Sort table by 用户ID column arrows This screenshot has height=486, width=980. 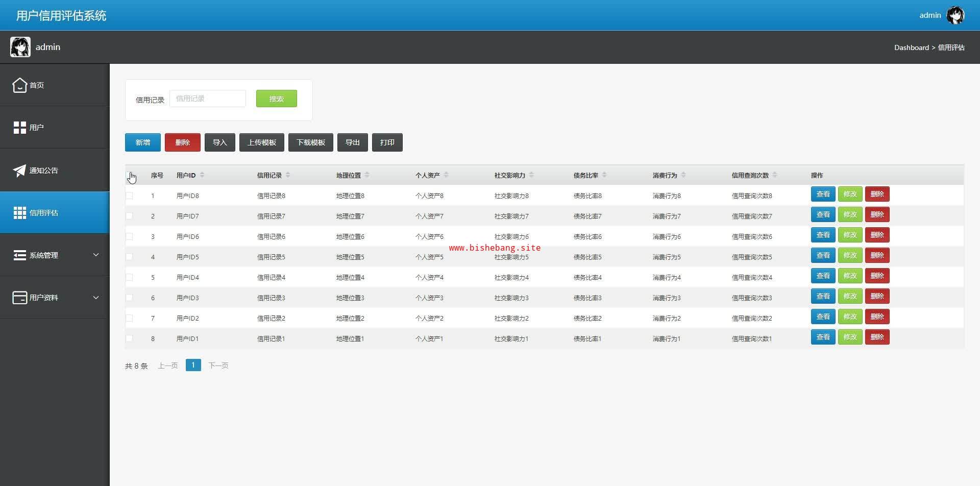tap(202, 175)
